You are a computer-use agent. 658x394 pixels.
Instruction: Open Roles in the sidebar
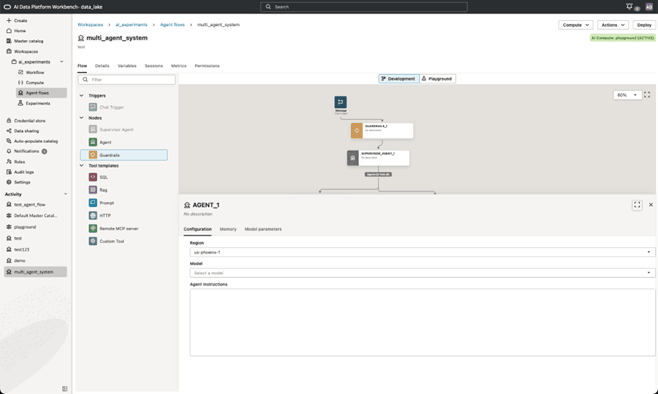click(x=19, y=162)
